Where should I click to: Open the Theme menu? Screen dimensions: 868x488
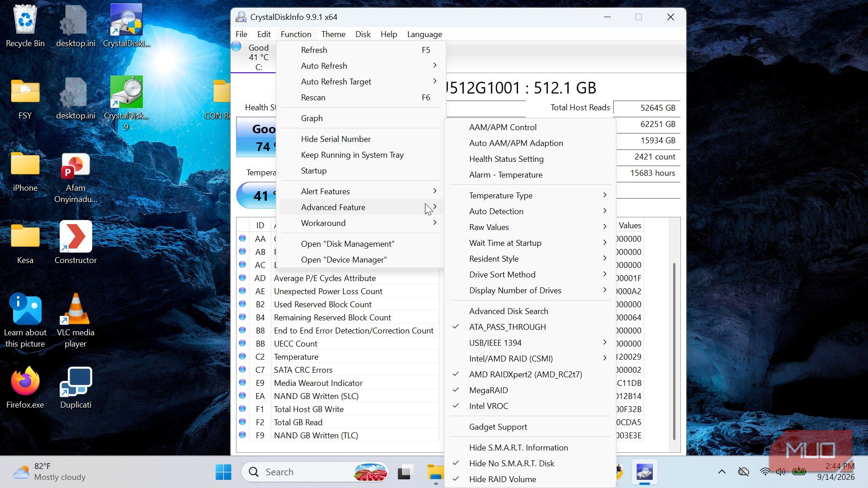click(333, 34)
